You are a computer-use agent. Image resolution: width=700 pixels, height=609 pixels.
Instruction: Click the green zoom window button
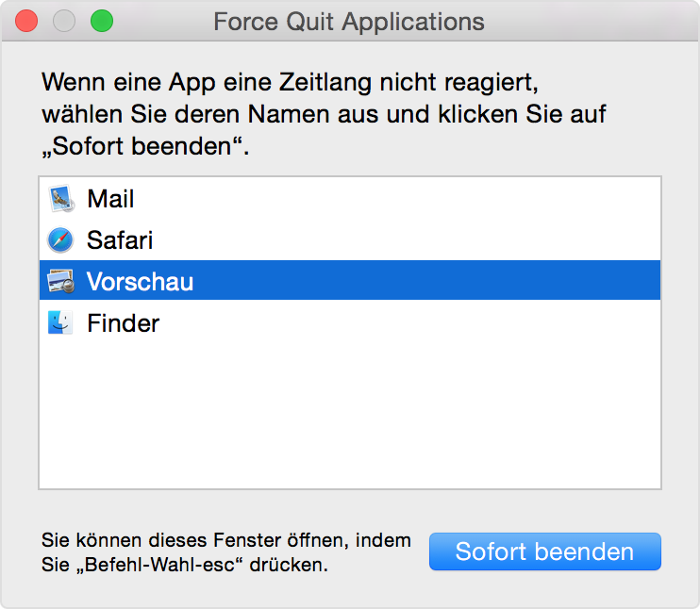pyautogui.click(x=101, y=21)
